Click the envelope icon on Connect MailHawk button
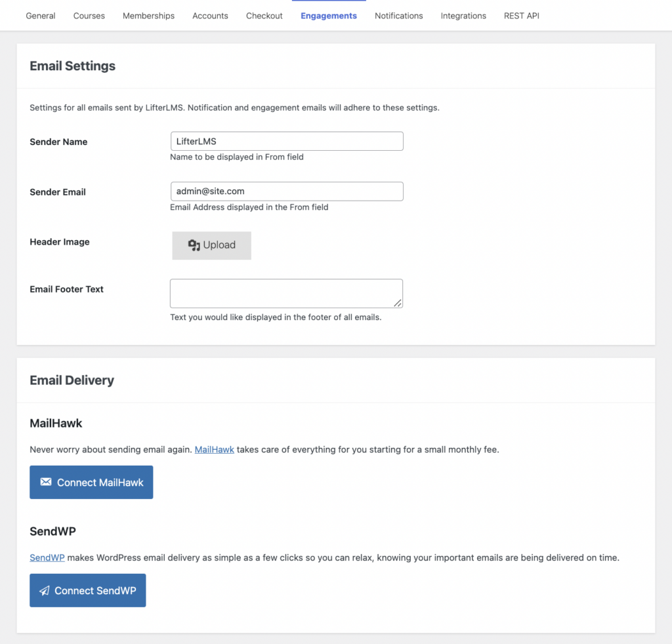672x644 pixels. (45, 481)
